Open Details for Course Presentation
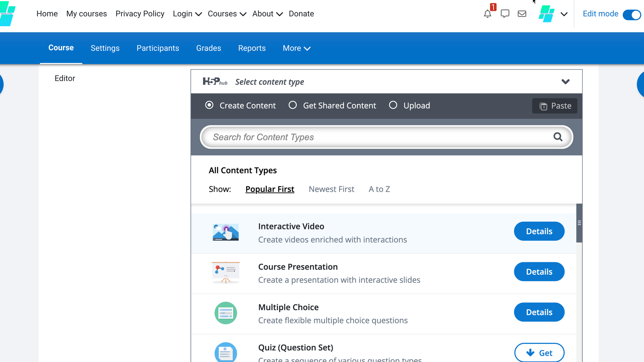Viewport: 644px width, 362px height. (x=539, y=271)
